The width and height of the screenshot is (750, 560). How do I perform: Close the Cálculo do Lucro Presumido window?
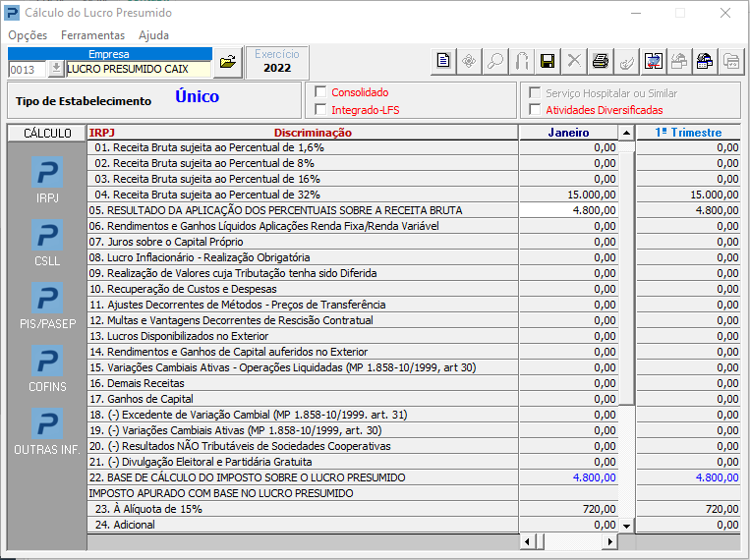[725, 13]
